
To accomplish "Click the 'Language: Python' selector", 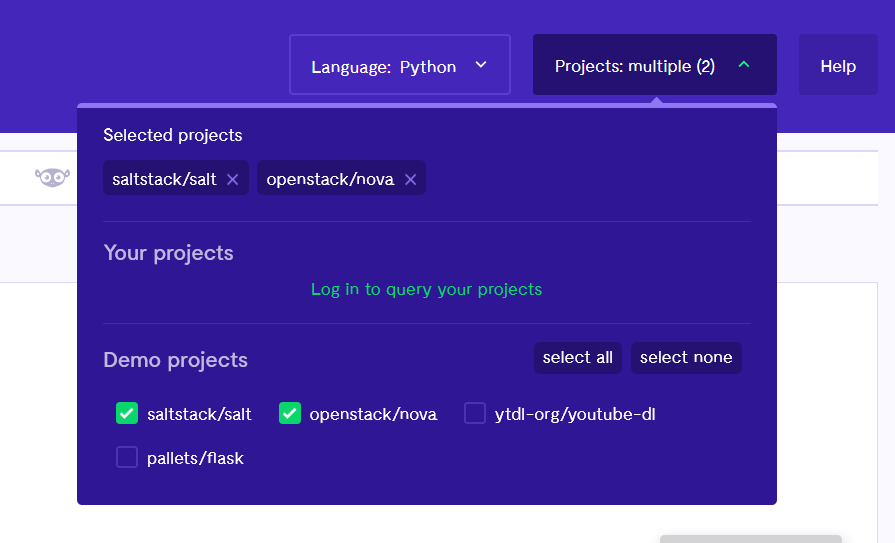I will click(x=400, y=65).
